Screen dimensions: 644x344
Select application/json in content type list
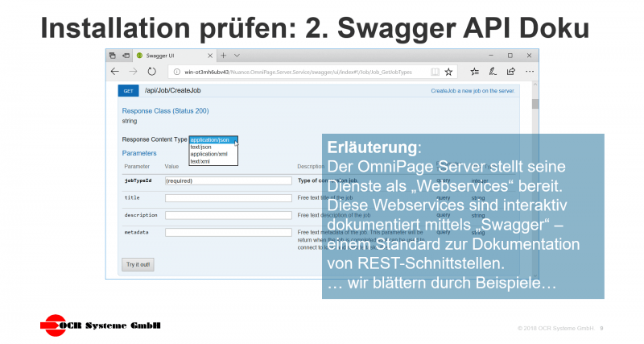[213, 139]
